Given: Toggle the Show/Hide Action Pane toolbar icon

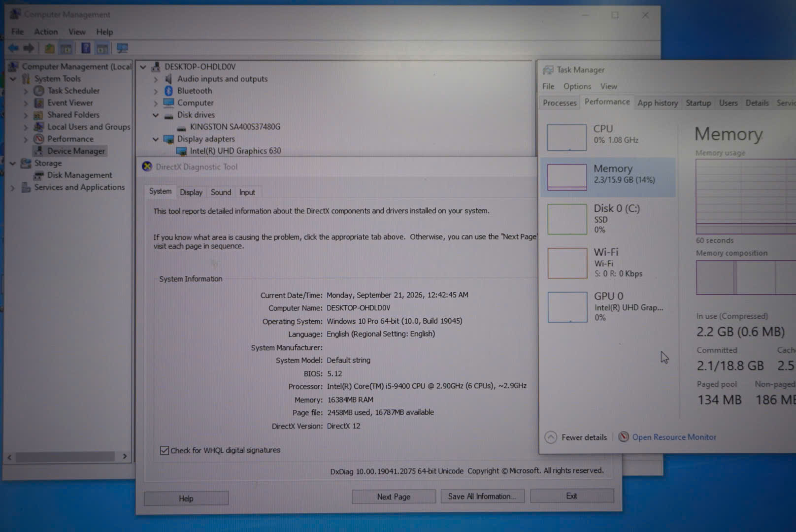Looking at the screenshot, I should pyautogui.click(x=102, y=48).
